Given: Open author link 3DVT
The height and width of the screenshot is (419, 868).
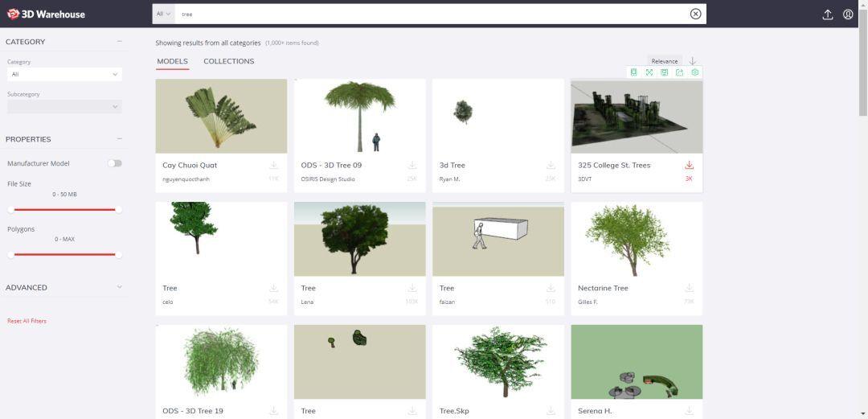Looking at the screenshot, I should coord(584,179).
